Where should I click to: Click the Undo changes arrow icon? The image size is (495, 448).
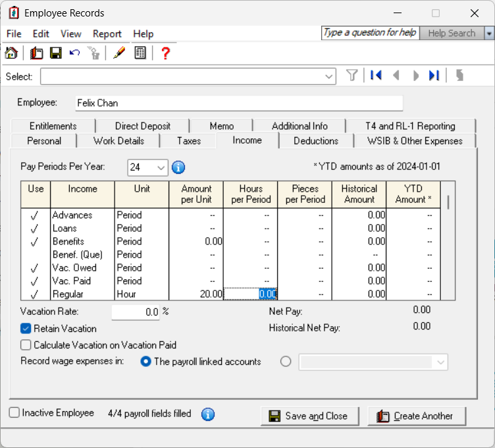[x=75, y=53]
